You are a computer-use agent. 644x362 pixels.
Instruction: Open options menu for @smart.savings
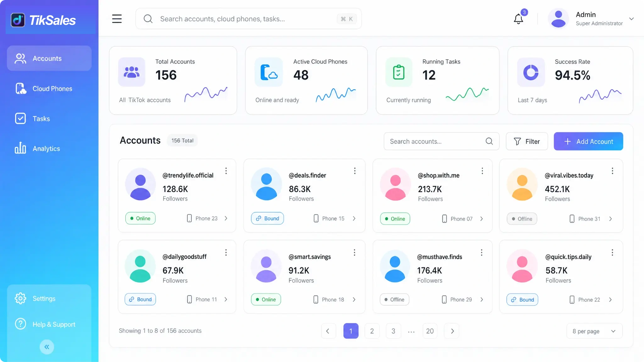click(x=354, y=253)
